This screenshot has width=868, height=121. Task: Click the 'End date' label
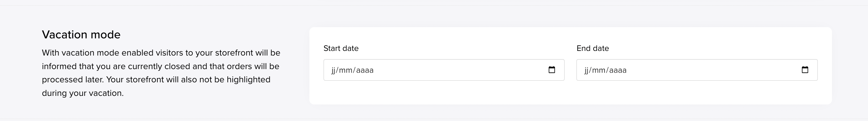[x=593, y=48]
